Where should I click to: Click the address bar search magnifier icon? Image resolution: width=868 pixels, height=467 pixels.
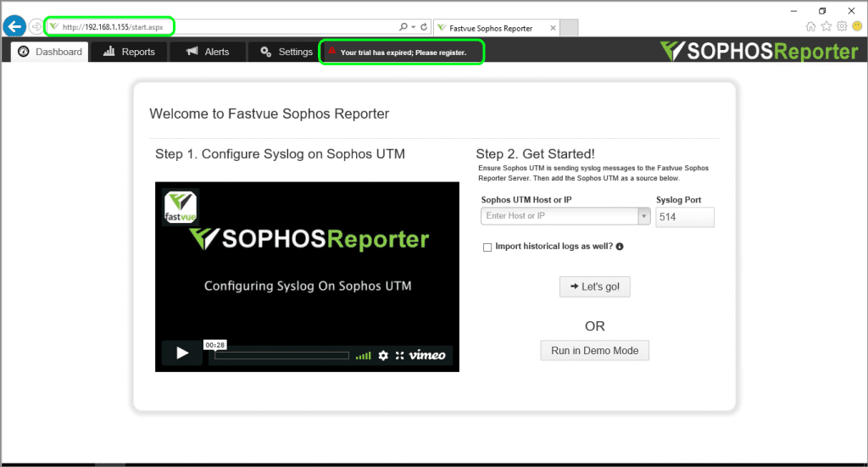tap(403, 26)
